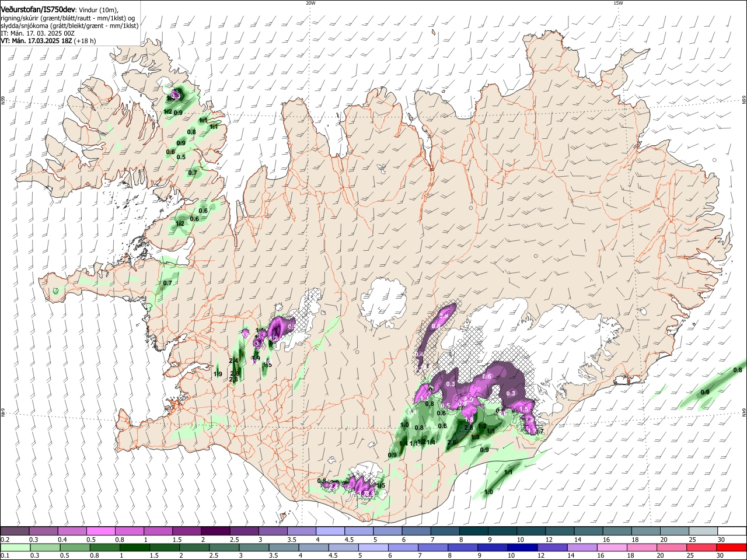Pick the rain scale swatch between 4 and 4.5
The height and width of the screenshot is (560, 747).
pyautogui.click(x=315, y=547)
